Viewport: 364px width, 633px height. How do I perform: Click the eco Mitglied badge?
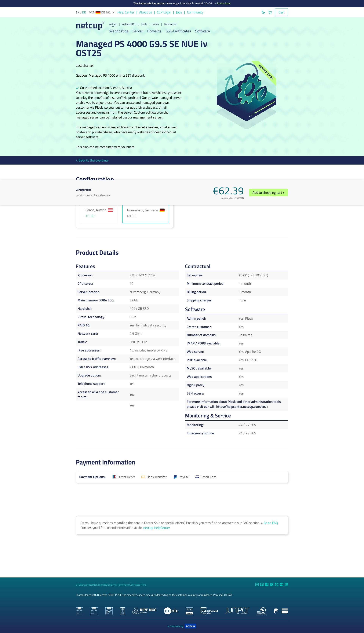pyautogui.click(x=190, y=611)
